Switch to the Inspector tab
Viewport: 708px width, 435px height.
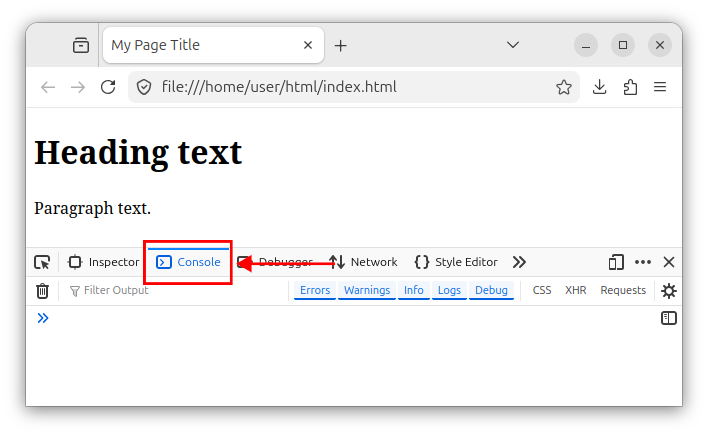pos(104,262)
